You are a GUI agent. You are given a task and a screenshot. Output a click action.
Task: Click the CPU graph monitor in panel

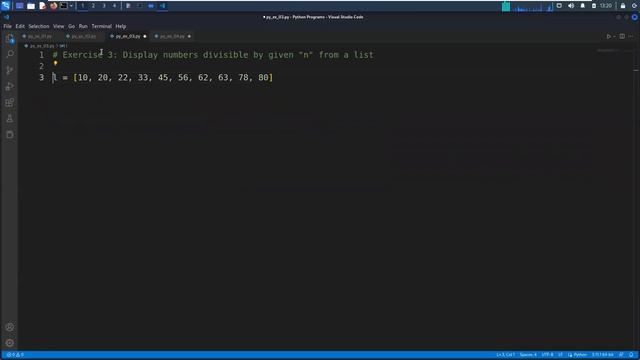coord(533,7)
